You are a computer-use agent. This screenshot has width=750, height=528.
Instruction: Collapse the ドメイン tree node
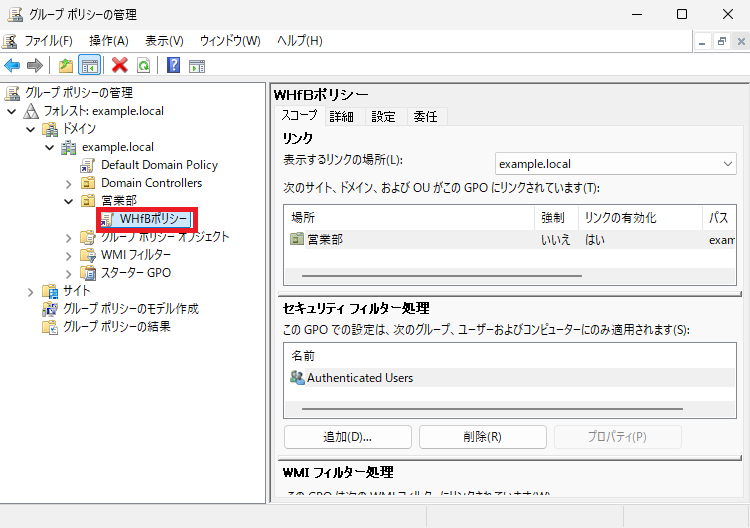click(31, 130)
